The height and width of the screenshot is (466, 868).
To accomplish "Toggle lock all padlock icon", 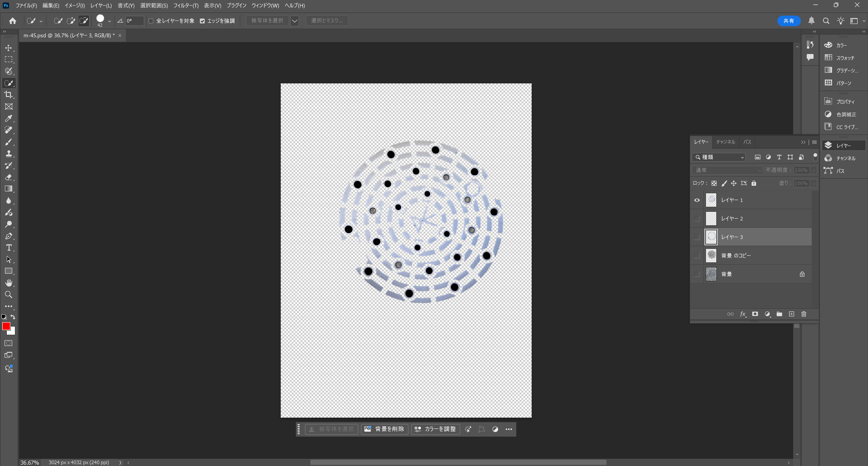I will 754,183.
